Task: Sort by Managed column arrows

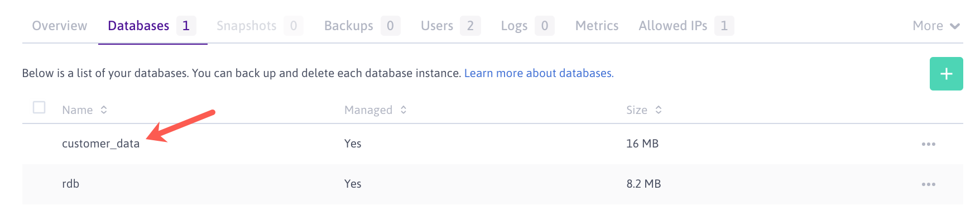Action: pyautogui.click(x=403, y=110)
